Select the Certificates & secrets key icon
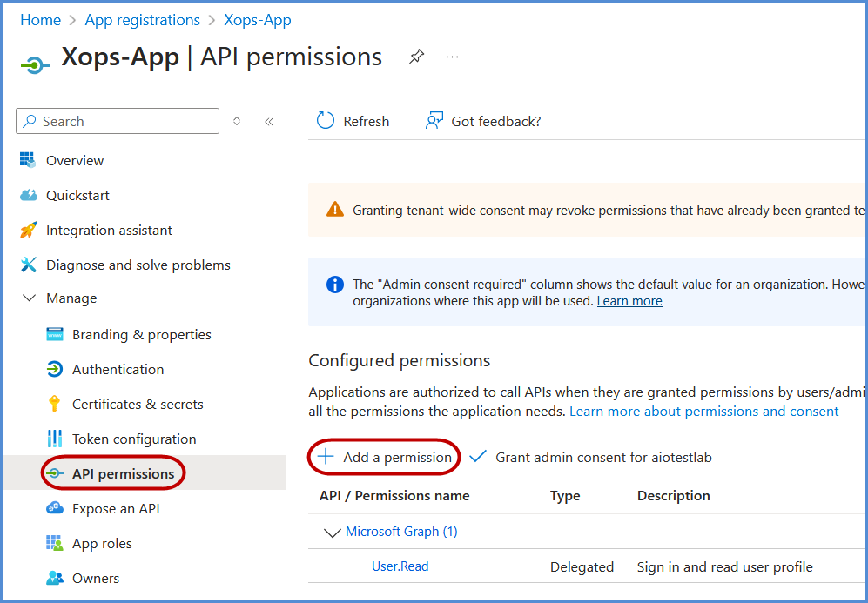 55,404
